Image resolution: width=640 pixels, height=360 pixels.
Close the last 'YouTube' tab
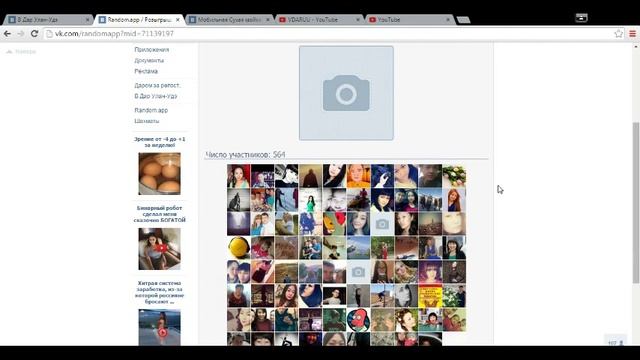pyautogui.click(x=448, y=20)
